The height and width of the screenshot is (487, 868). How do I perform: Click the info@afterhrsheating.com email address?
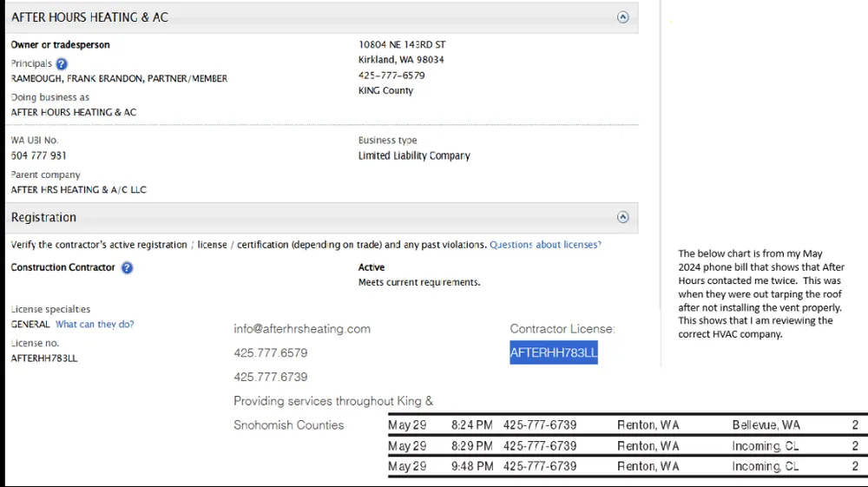(302, 329)
